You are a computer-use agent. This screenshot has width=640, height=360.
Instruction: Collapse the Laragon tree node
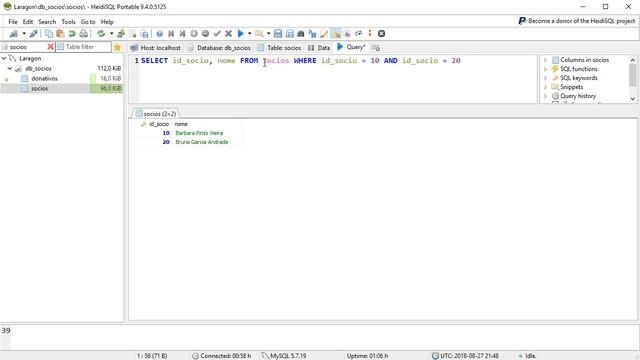[4, 58]
